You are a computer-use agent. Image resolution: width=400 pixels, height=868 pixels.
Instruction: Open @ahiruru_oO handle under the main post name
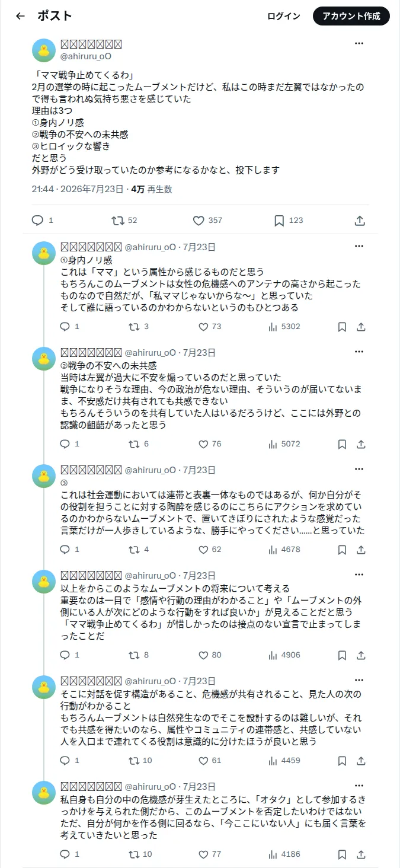(x=86, y=56)
